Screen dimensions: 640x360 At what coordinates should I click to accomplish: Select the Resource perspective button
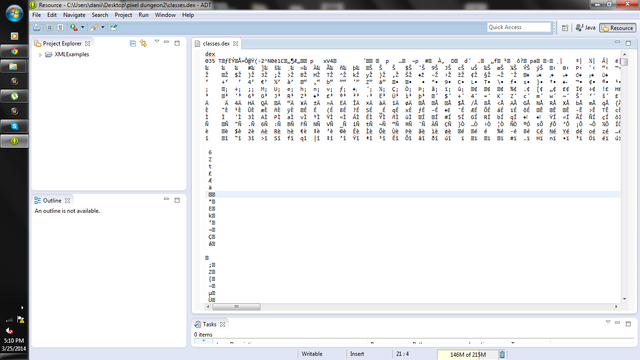[618, 28]
